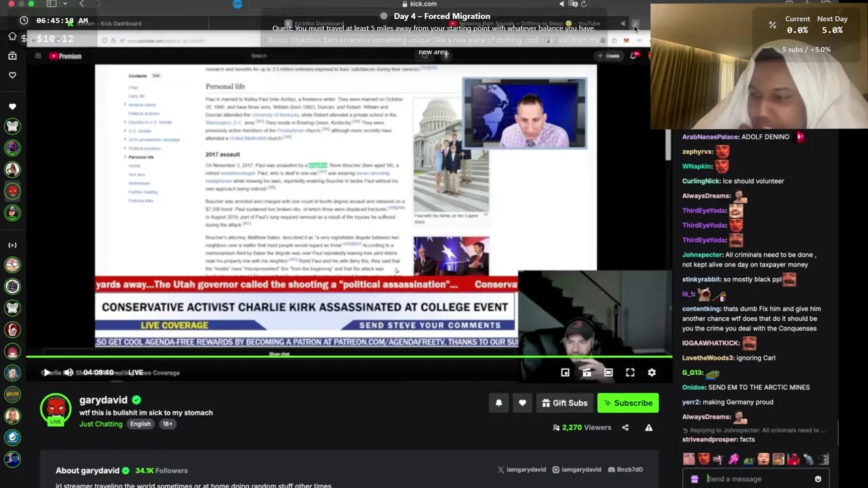Turn on notifications bell for garydavid
This screenshot has height=488, width=868.
[498, 403]
